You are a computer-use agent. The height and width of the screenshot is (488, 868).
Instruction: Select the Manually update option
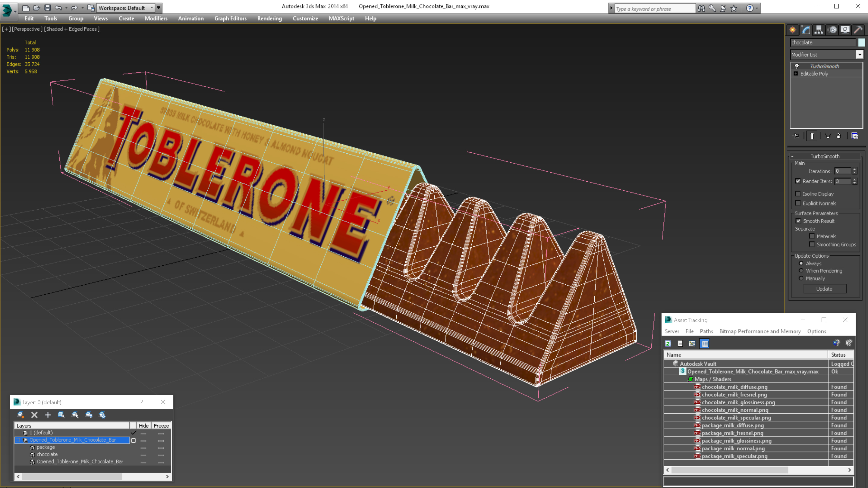point(801,278)
